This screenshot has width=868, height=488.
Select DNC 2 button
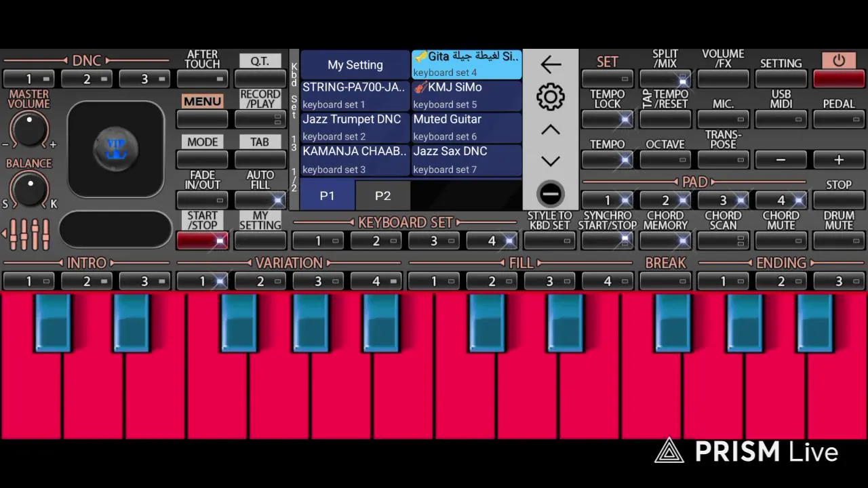87,79
